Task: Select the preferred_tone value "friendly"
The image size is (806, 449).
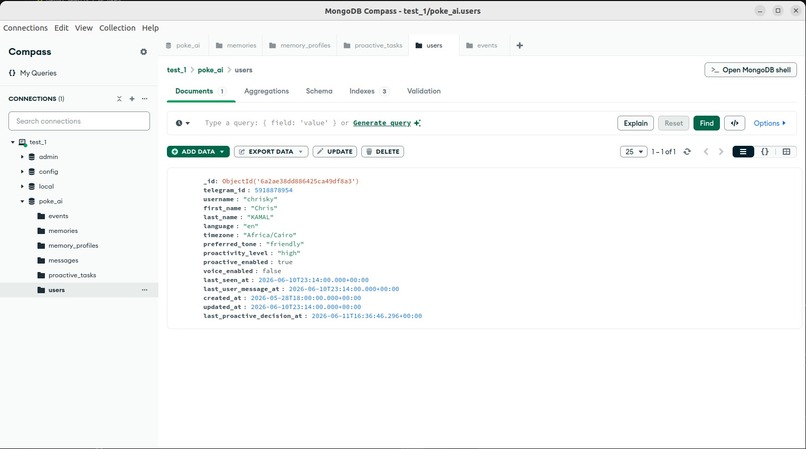Action: click(285, 244)
